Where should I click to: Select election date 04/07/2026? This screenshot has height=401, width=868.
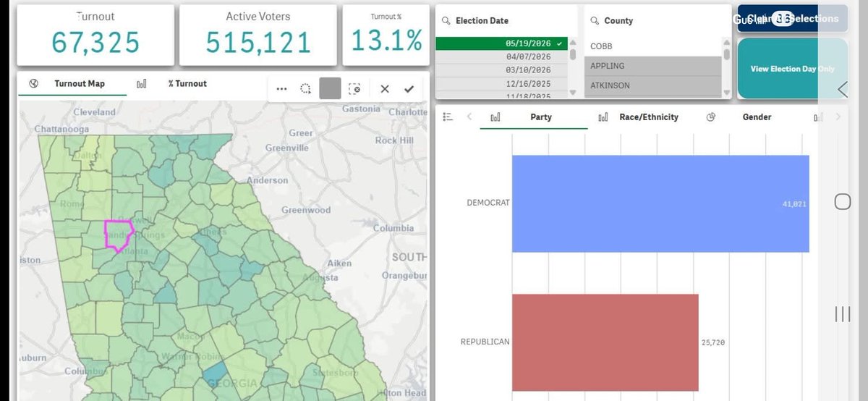click(501, 57)
